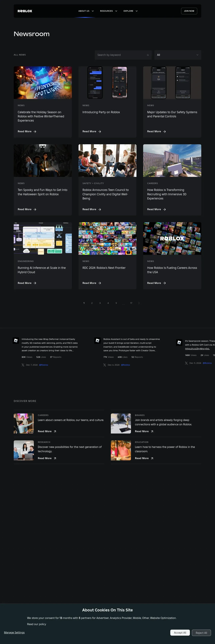Click arrow icon for RDC 2024 article
Viewport: 215px width, 644px height.
(x=100, y=283)
